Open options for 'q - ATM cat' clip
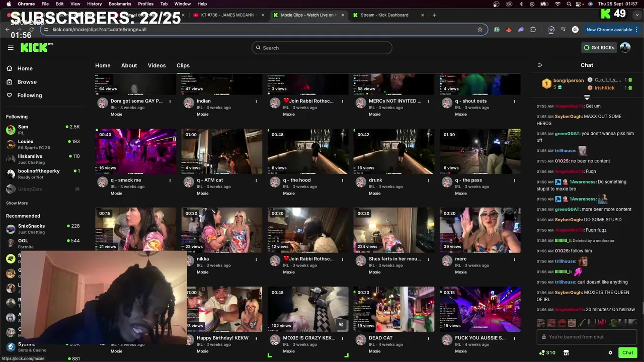 [x=256, y=180]
